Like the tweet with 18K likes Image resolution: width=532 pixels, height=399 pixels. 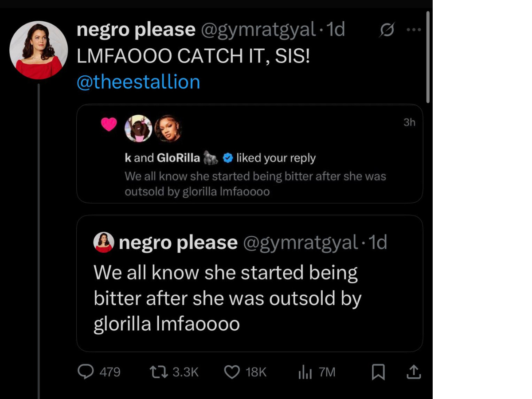click(x=232, y=372)
